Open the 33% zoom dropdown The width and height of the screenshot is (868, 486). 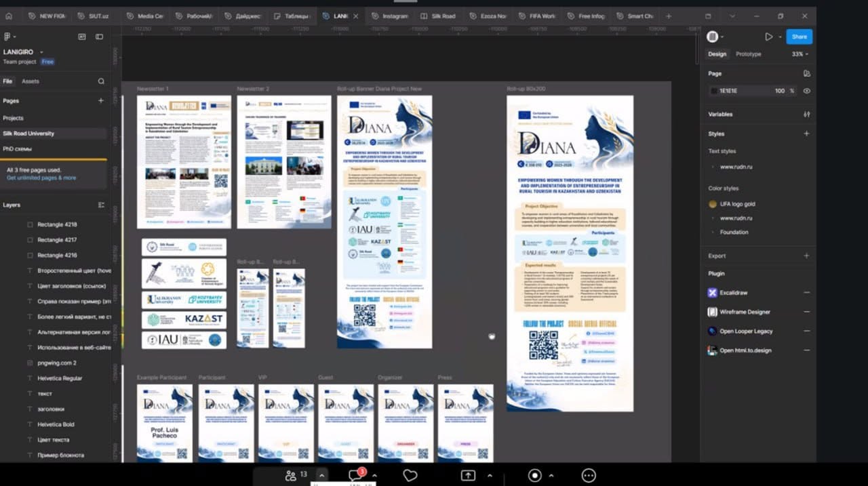pos(800,54)
